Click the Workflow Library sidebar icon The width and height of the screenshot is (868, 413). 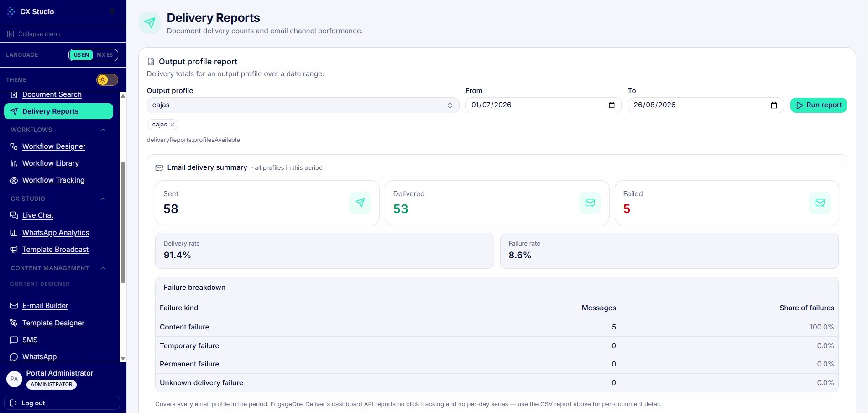pos(14,163)
